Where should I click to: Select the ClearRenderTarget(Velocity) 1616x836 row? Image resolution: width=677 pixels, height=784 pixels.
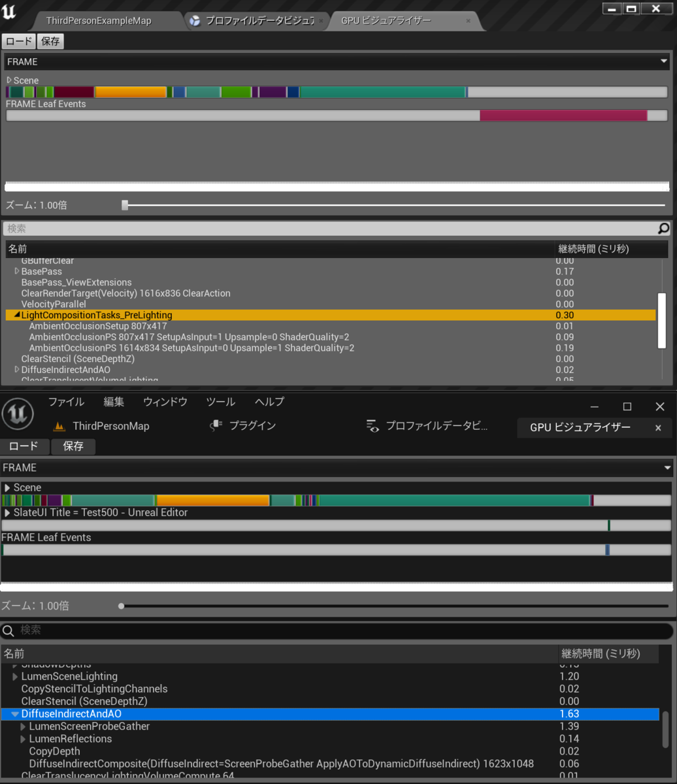[330, 293]
